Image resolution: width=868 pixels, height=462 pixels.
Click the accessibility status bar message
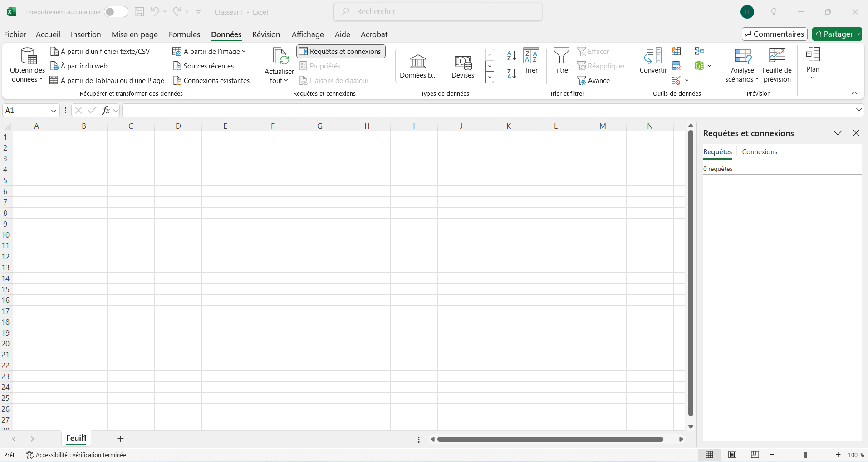[x=76, y=455]
